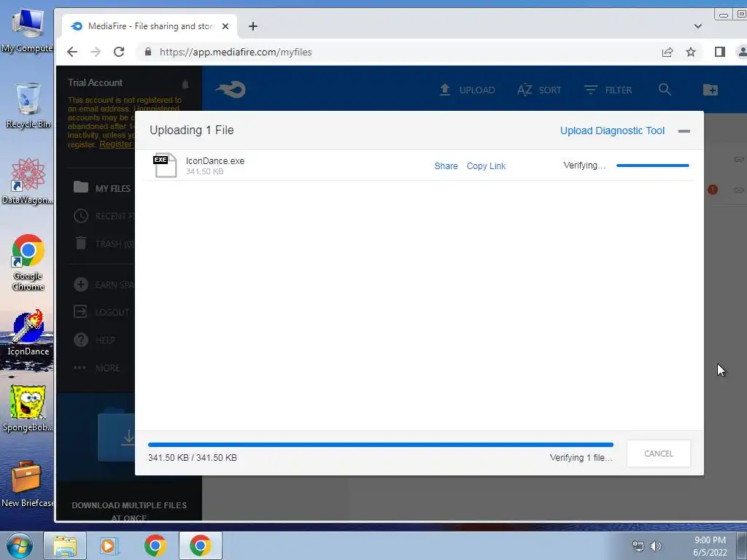Open the TRASH icon in sidebar
Image resolution: width=747 pixels, height=560 pixels.
point(81,244)
